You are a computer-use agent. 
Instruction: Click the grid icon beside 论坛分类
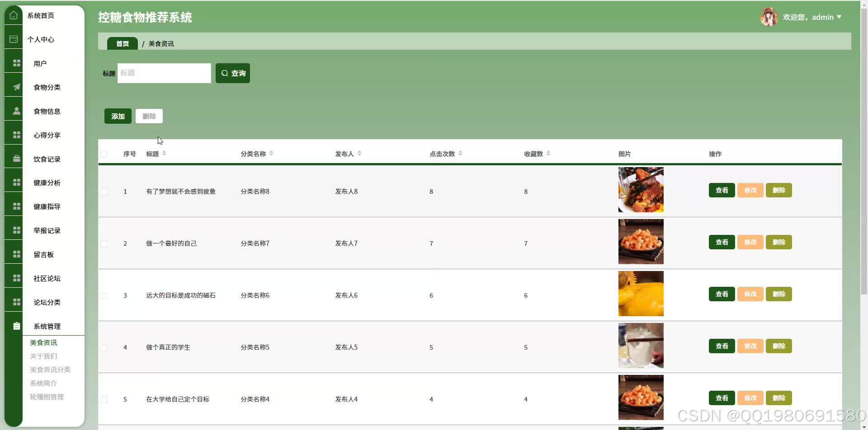(17, 302)
